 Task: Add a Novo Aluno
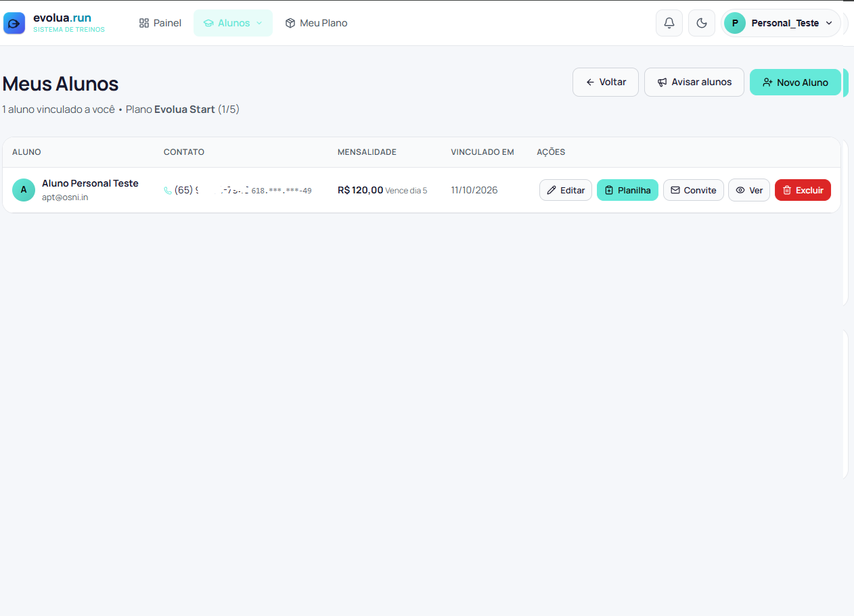click(795, 82)
